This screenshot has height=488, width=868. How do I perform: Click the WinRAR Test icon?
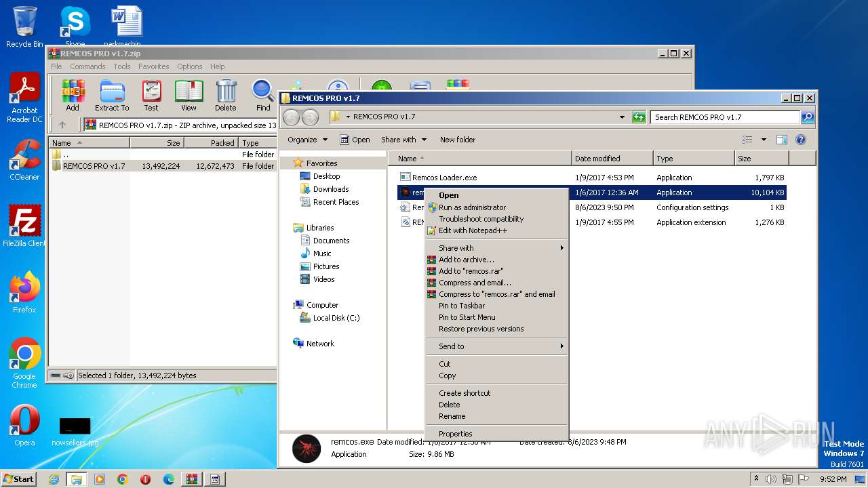tap(151, 96)
